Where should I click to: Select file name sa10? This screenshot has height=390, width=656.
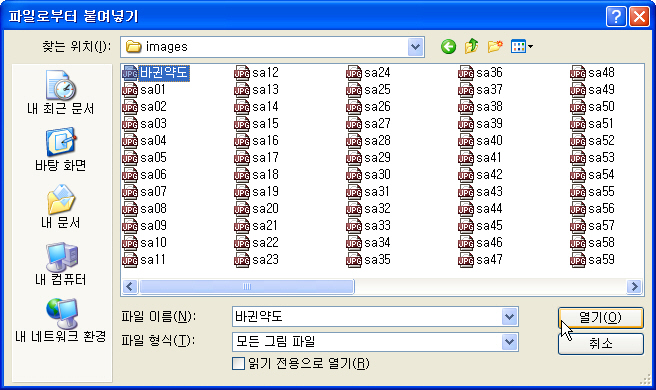pos(154,243)
